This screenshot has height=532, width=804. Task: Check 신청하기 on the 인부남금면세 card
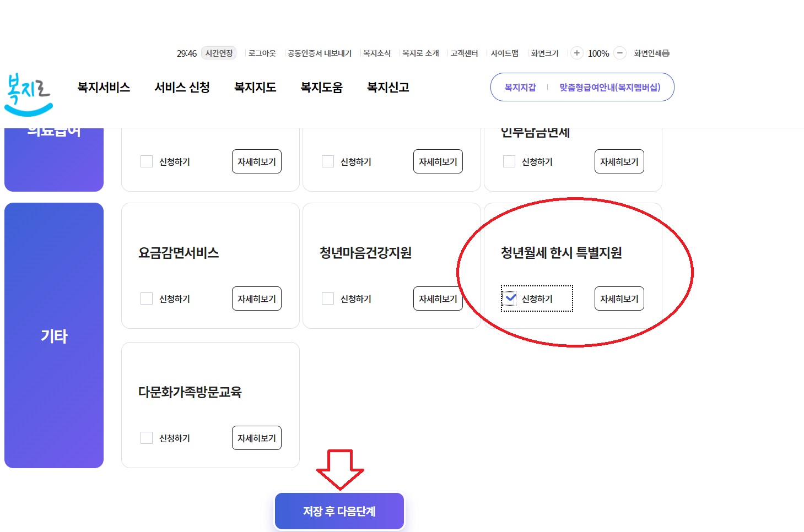509,161
